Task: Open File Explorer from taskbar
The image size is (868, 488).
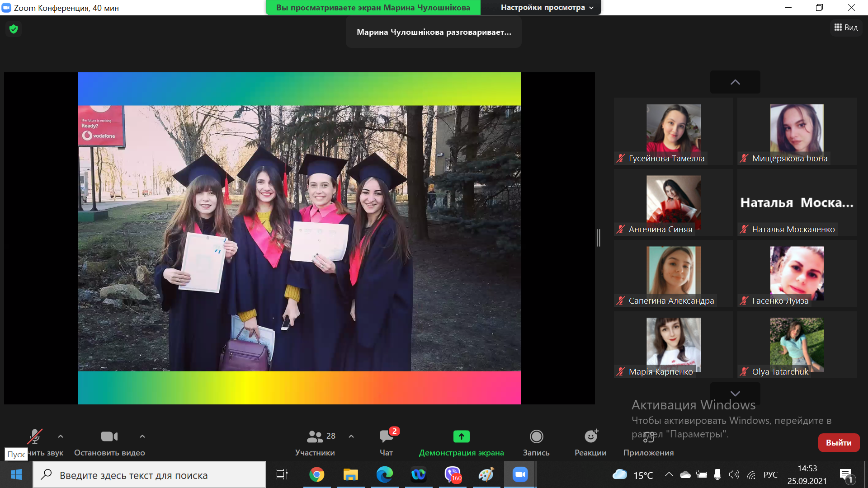Action: click(x=351, y=475)
